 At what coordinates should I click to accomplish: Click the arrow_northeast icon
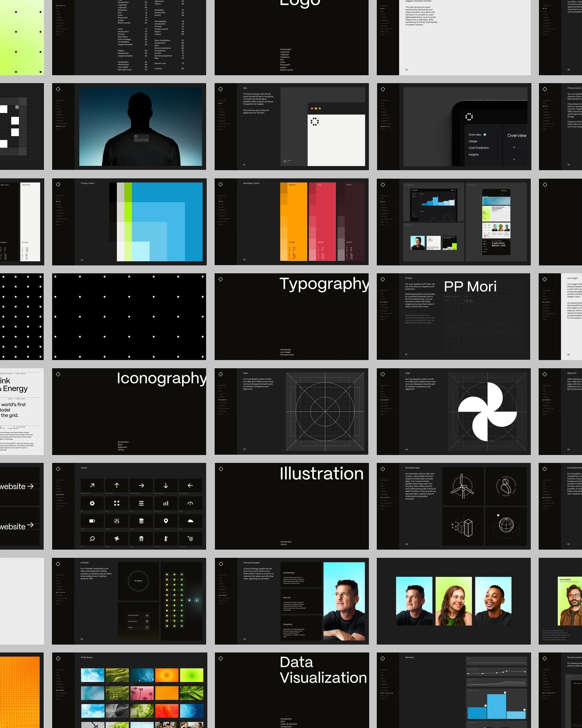pyautogui.click(x=92, y=485)
